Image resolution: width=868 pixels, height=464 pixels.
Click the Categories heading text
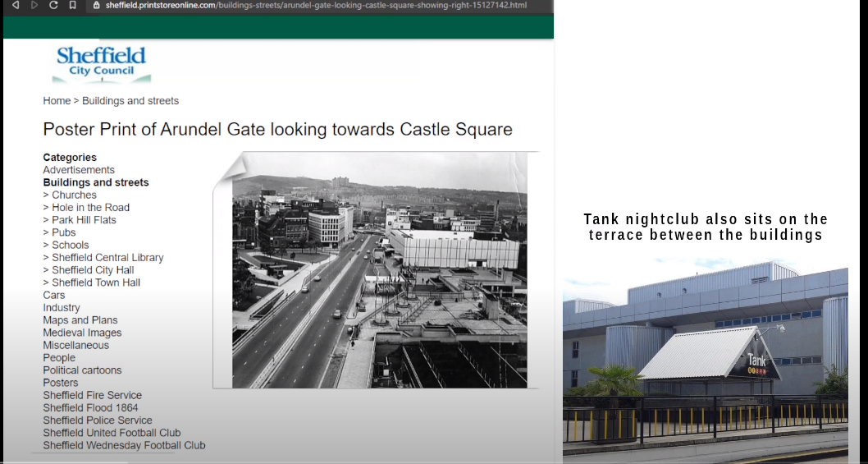pos(70,158)
